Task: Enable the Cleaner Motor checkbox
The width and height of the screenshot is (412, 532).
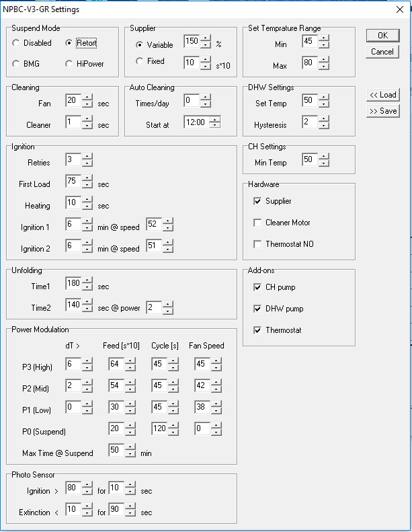Action: click(x=257, y=223)
